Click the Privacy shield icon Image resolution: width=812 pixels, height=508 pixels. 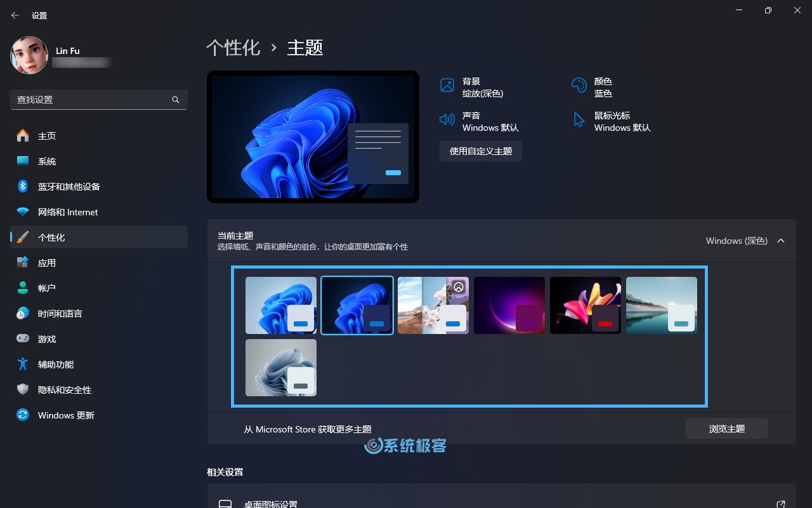[23, 389]
